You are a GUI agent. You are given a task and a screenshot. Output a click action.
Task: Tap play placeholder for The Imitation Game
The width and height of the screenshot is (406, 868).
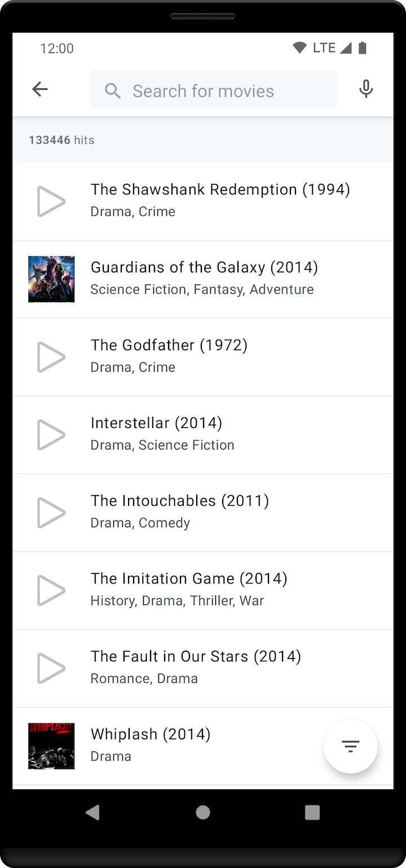[x=51, y=590]
